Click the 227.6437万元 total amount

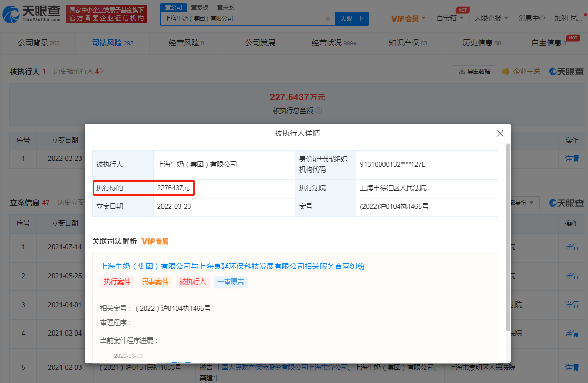point(297,97)
